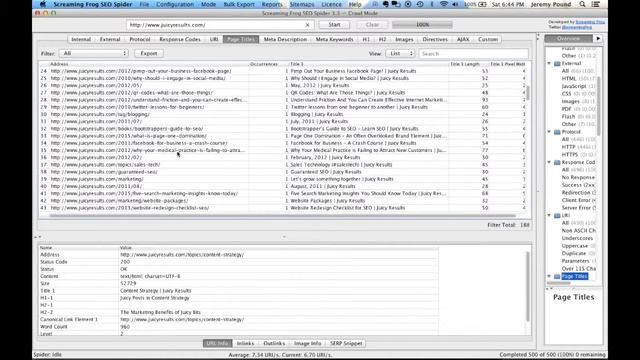The image size is (640, 360).
Task: Switch to the Response Codes tab
Action: (180, 40)
